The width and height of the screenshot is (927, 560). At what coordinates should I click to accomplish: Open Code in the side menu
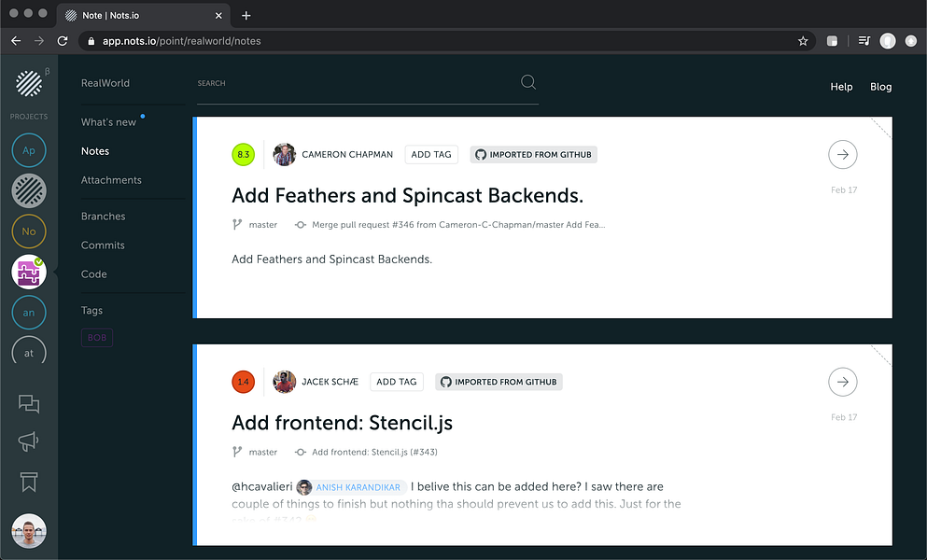pos(94,273)
